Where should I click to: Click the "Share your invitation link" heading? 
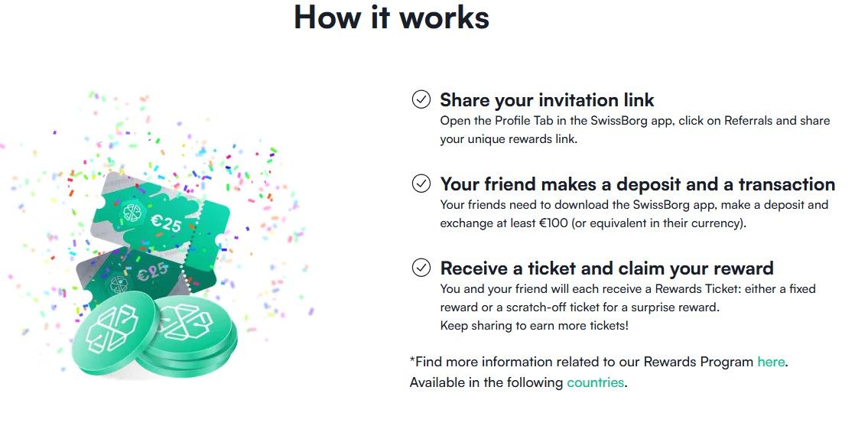pos(547,100)
